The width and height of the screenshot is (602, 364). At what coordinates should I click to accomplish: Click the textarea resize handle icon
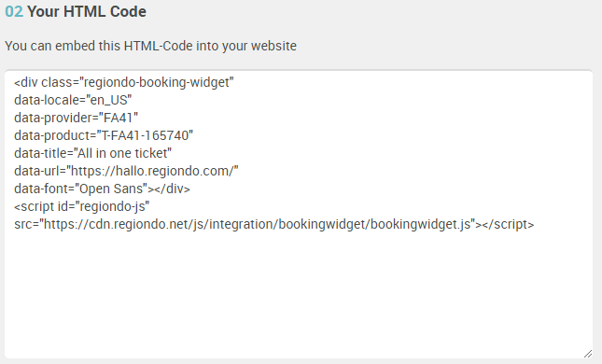coord(588,354)
